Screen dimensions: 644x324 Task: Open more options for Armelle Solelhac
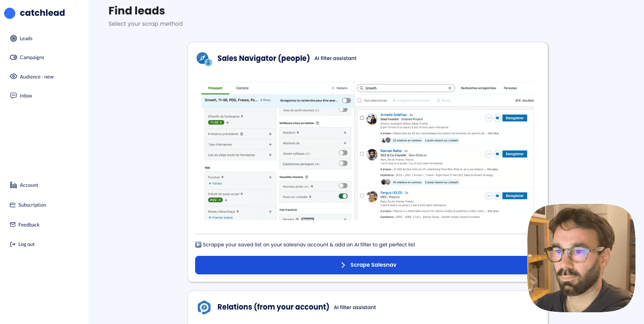[489, 118]
